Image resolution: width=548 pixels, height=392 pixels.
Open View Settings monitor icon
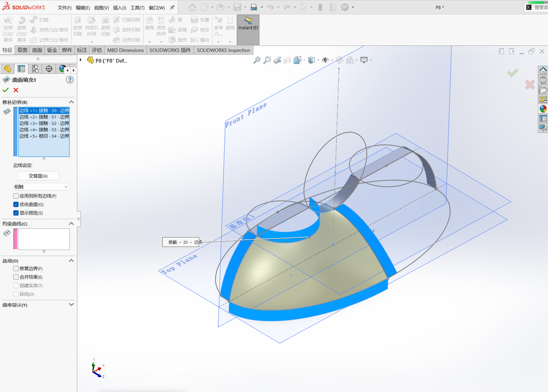point(364,60)
